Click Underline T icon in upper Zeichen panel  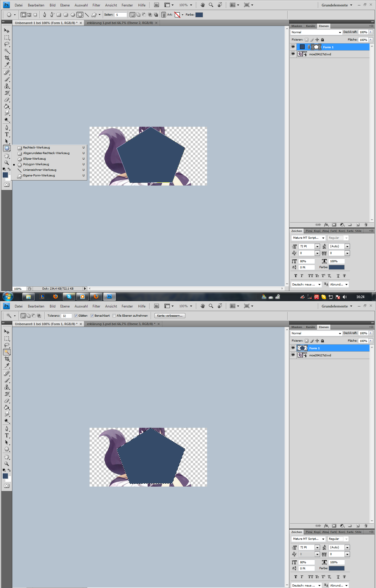[338, 276]
